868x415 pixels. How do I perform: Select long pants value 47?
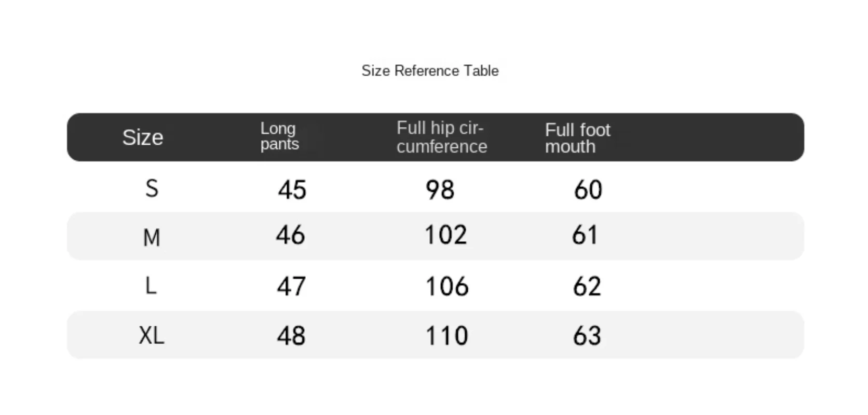click(x=291, y=286)
